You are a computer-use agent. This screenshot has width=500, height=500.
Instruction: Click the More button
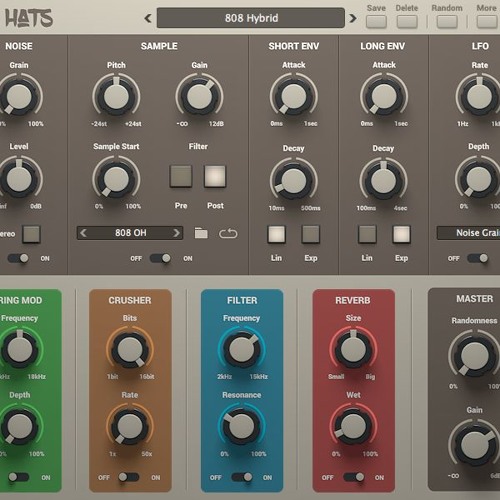coord(487,22)
